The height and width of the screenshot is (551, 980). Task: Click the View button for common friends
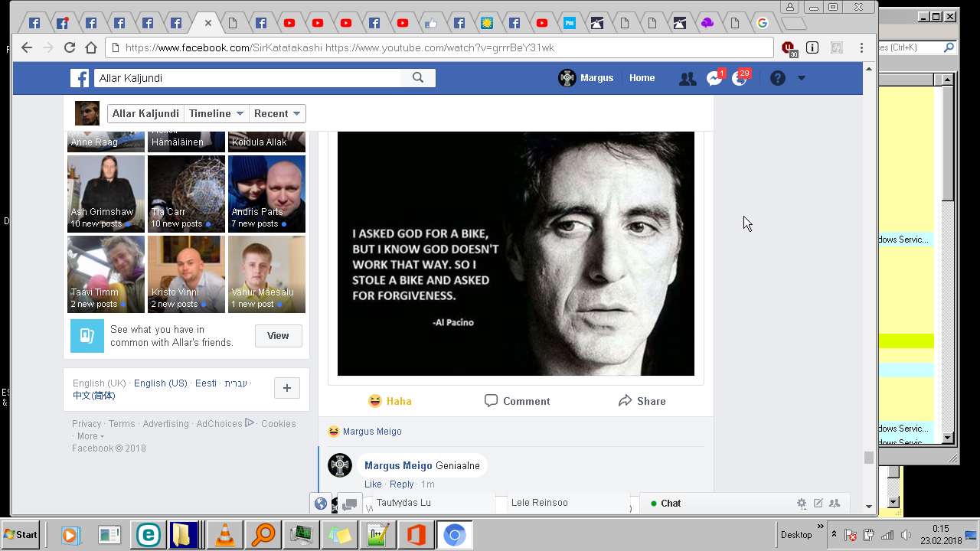point(278,336)
